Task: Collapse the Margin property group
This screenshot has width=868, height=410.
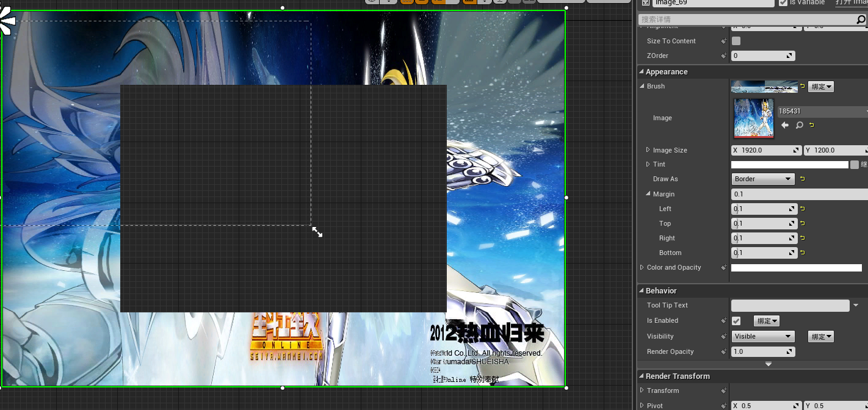Action: tap(648, 194)
